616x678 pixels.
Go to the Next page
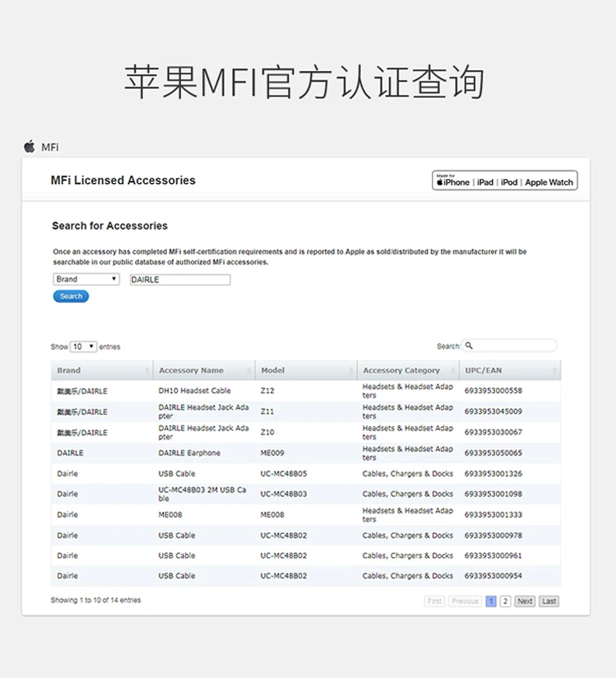tap(525, 601)
